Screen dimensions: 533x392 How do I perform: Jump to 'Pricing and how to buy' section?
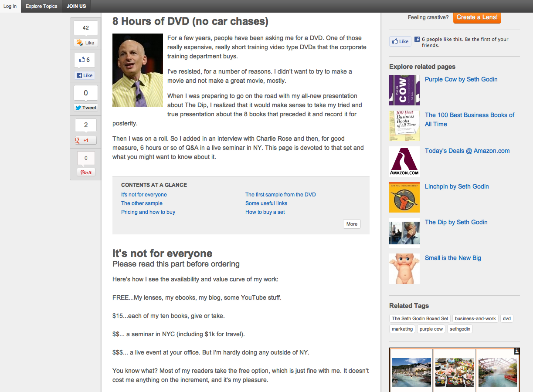[148, 212]
